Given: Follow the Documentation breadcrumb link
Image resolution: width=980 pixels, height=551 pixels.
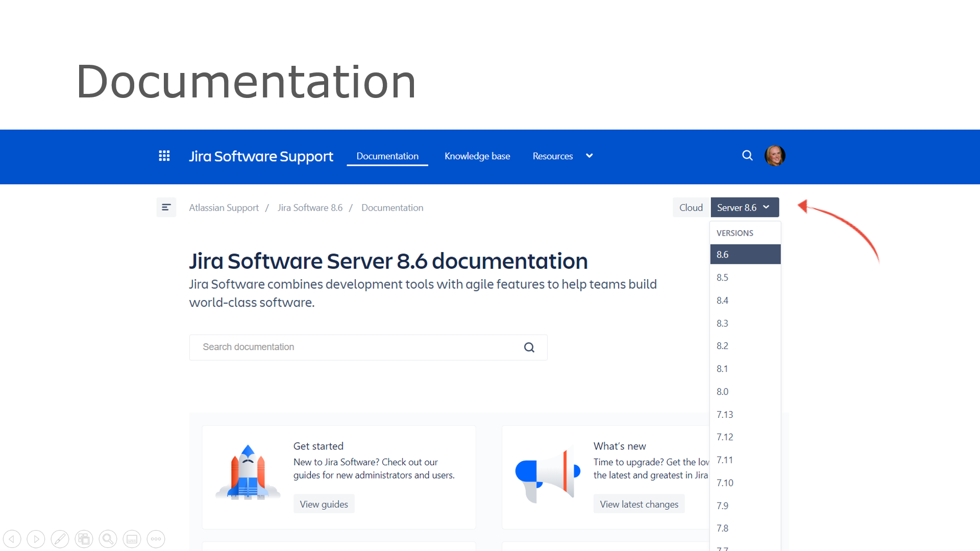Looking at the screenshot, I should click(393, 208).
